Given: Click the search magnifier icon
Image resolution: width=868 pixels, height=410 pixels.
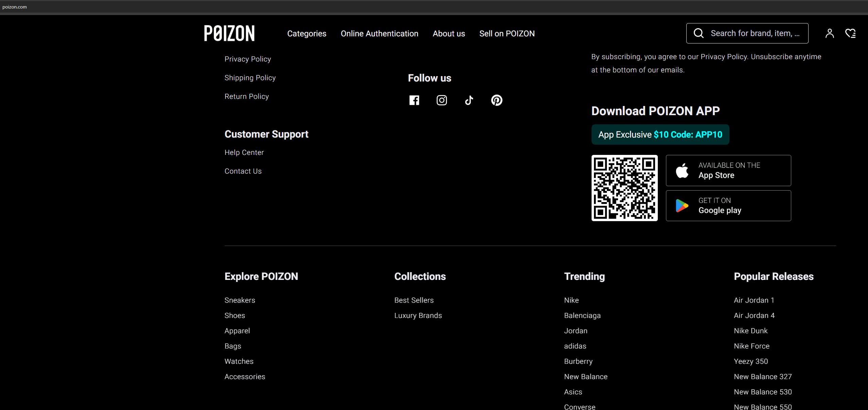Looking at the screenshot, I should click(x=699, y=33).
